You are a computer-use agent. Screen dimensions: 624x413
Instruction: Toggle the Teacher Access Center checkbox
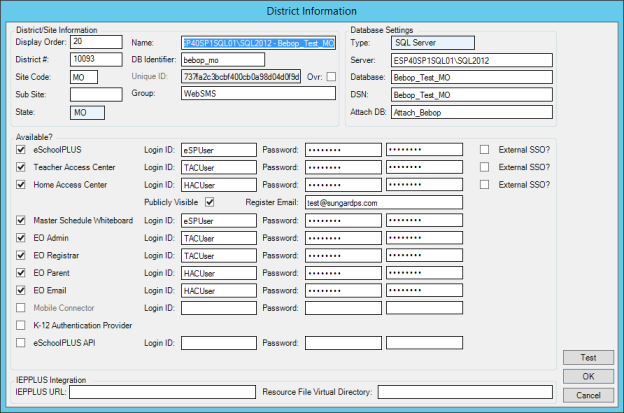(22, 167)
